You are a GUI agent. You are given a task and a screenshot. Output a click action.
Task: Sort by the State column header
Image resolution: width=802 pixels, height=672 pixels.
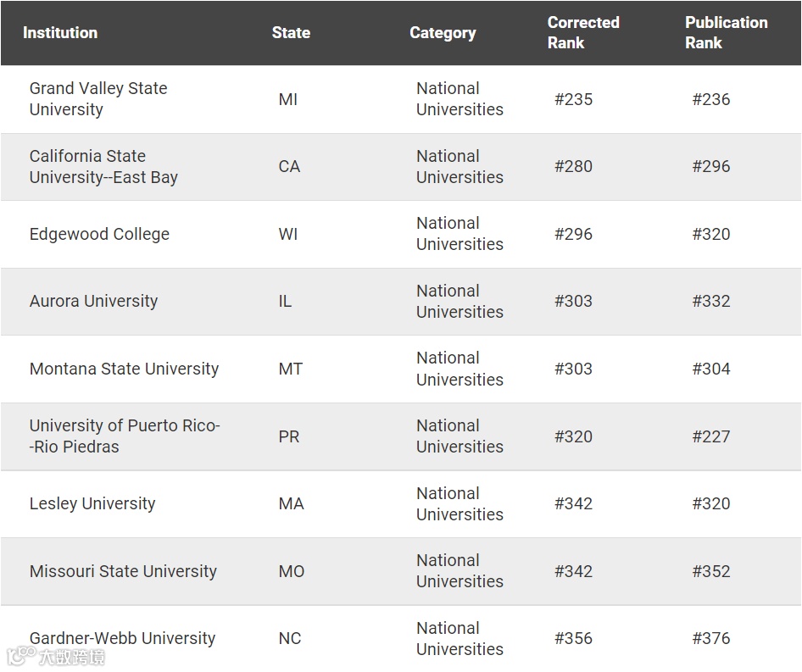pyautogui.click(x=291, y=33)
